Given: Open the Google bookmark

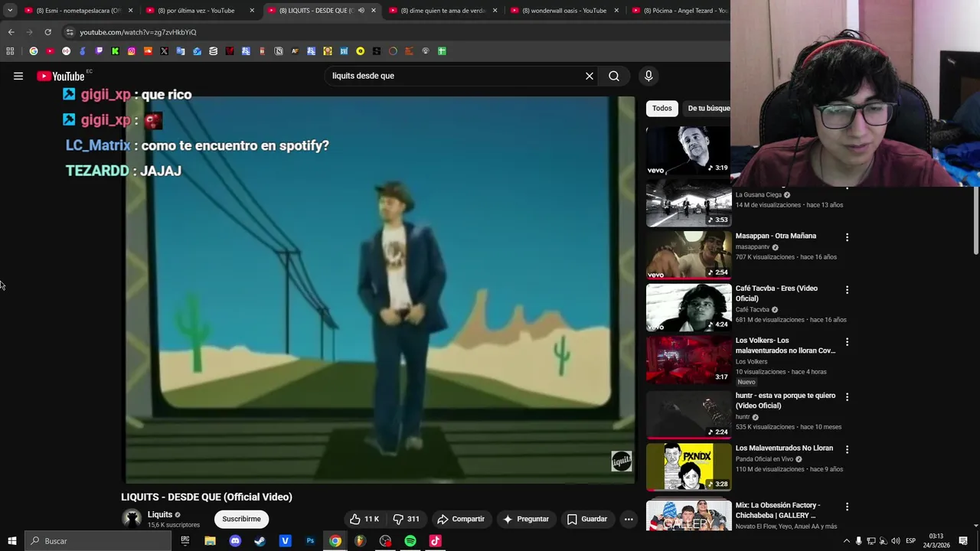Looking at the screenshot, I should click(34, 51).
